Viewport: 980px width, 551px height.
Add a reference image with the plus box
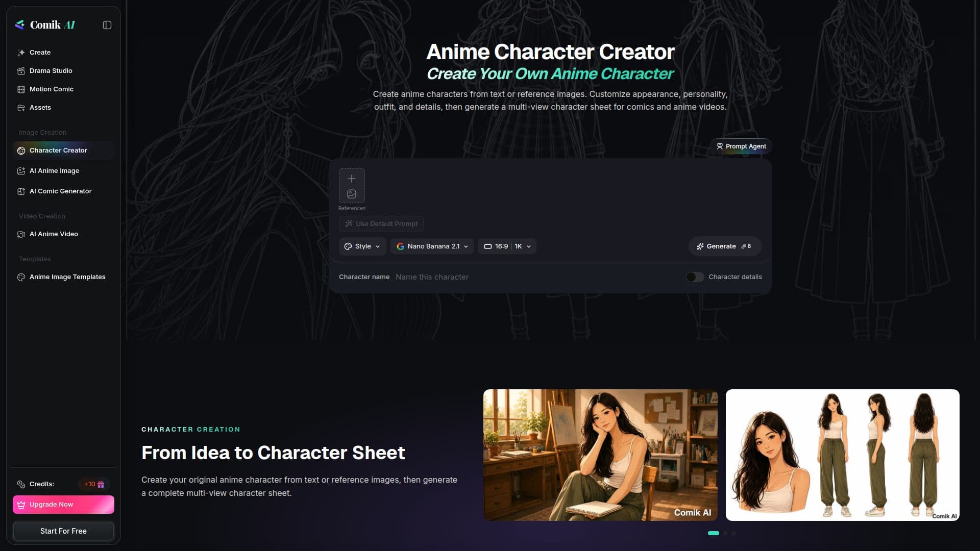[x=352, y=186]
